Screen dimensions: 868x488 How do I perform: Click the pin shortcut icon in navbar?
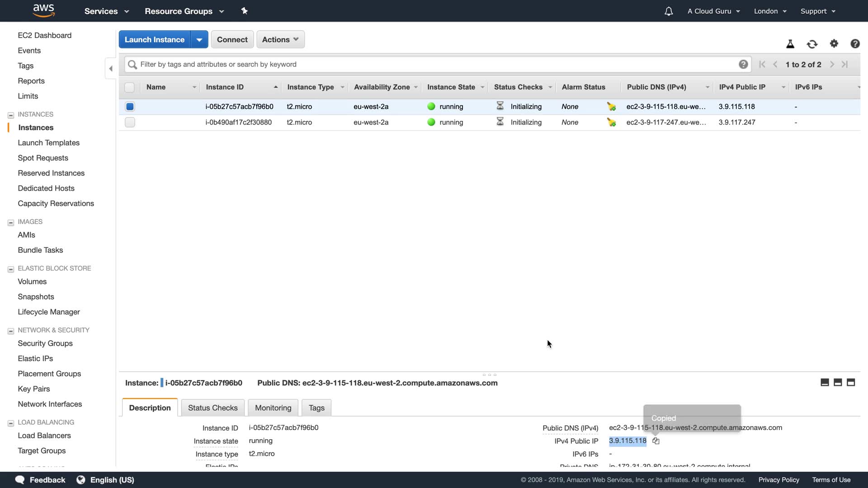245,11
